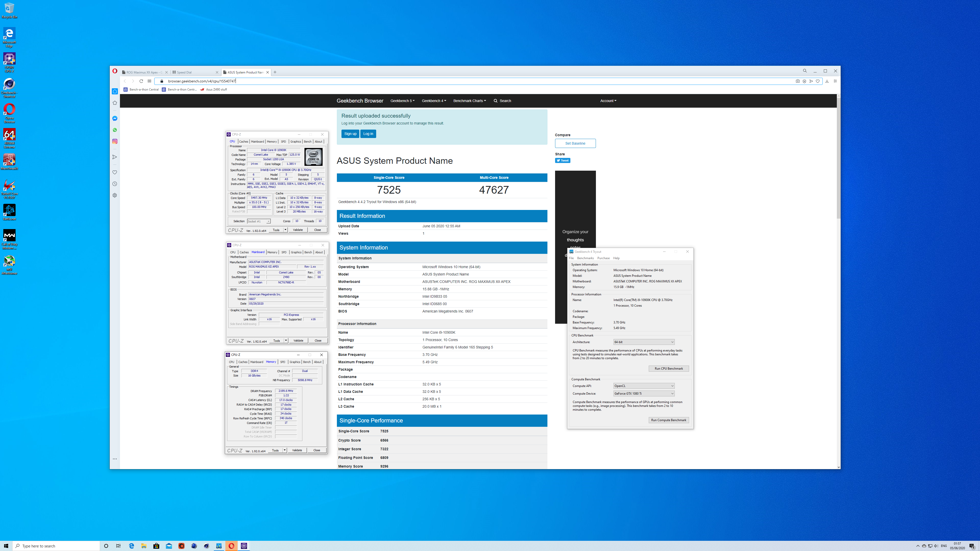The width and height of the screenshot is (980, 551).
Task: Click tab search magnifier in Opera title bar
Action: [805, 71]
